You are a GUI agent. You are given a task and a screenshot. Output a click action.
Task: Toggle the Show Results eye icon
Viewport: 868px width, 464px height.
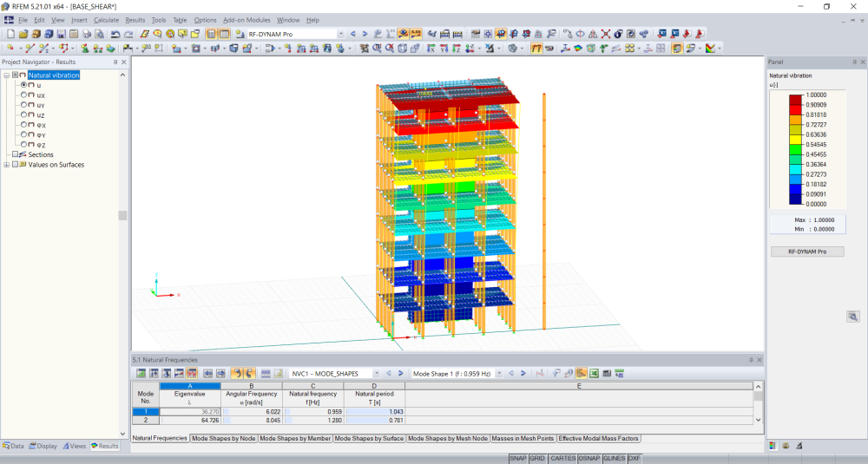[404, 35]
